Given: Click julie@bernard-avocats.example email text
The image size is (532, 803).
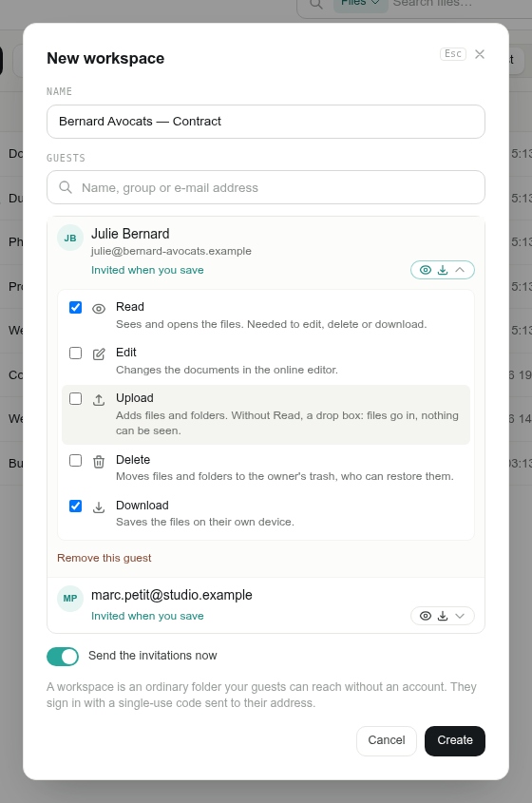Looking at the screenshot, I should coord(171,252).
